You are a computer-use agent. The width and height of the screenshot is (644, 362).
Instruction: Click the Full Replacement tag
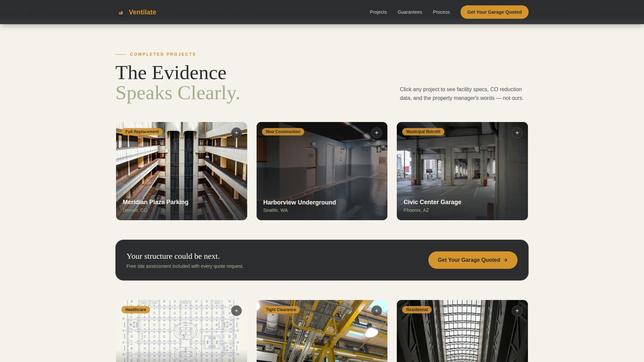pyautogui.click(x=142, y=132)
